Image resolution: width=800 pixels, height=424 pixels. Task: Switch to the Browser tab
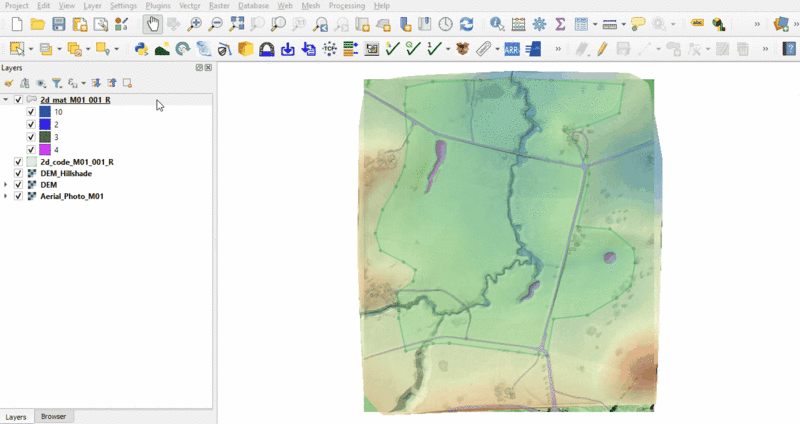[53, 416]
